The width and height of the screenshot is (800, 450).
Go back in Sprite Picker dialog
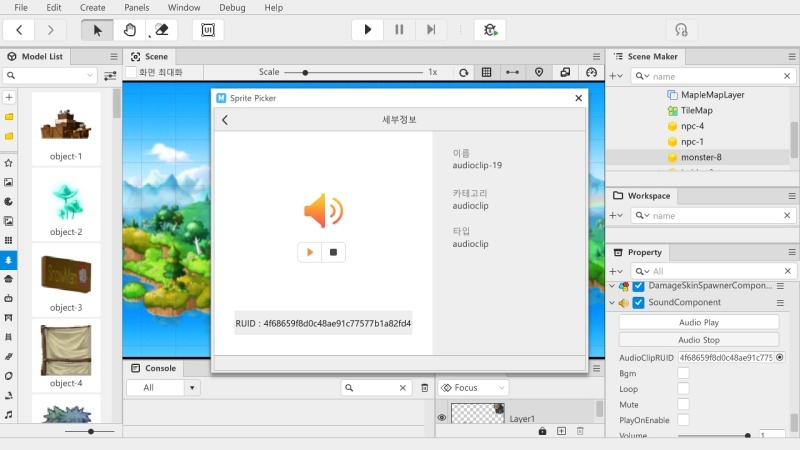pyautogui.click(x=225, y=120)
